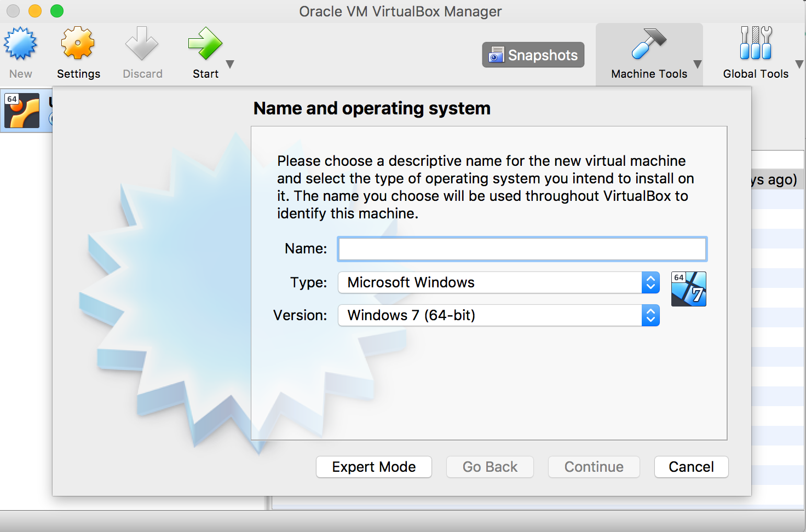
Task: Open the Version dropdown showing Windows 7 (64-bit)
Action: pyautogui.click(x=499, y=315)
